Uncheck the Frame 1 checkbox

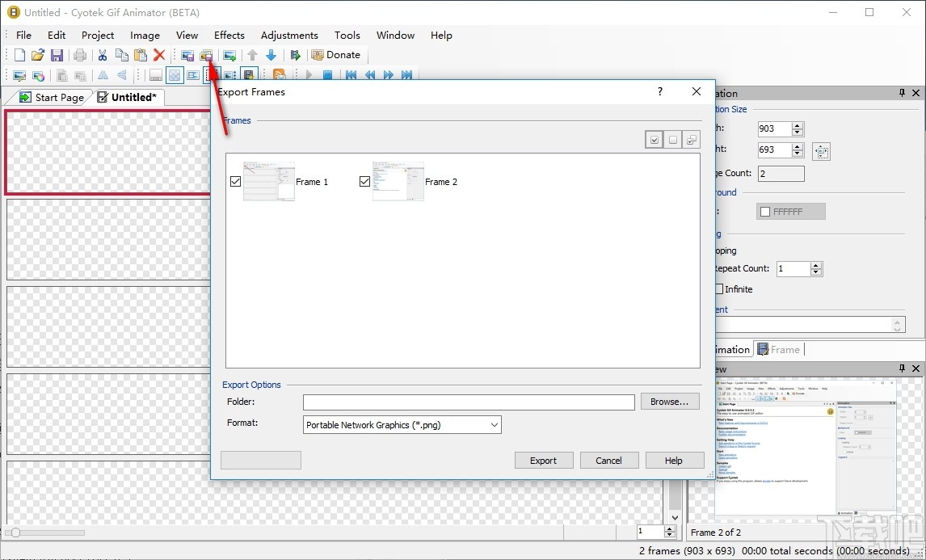pyautogui.click(x=235, y=181)
